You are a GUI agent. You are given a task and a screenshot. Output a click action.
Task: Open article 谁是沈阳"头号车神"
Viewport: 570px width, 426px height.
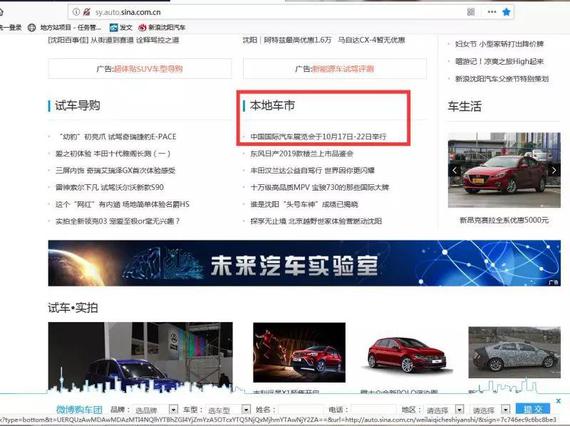point(304,204)
